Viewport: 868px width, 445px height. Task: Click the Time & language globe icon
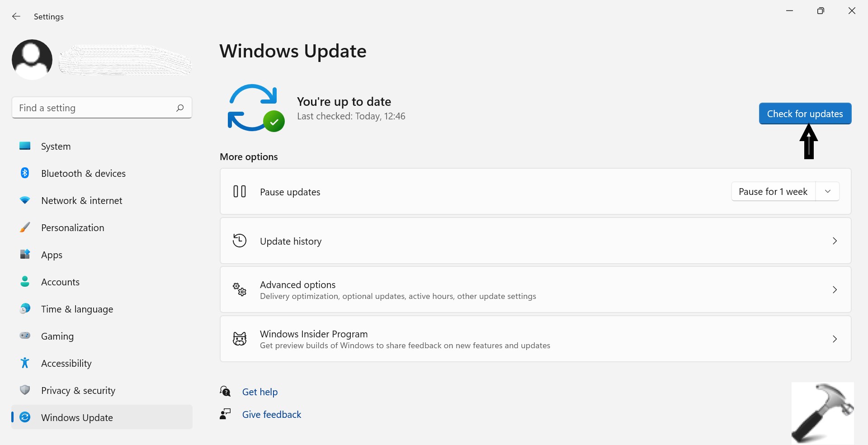coord(25,309)
